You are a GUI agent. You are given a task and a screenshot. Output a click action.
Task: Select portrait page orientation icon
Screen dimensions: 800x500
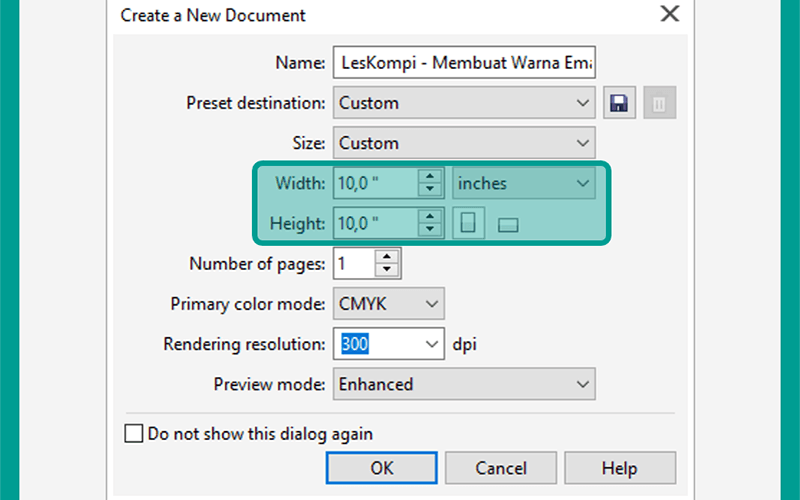468,223
